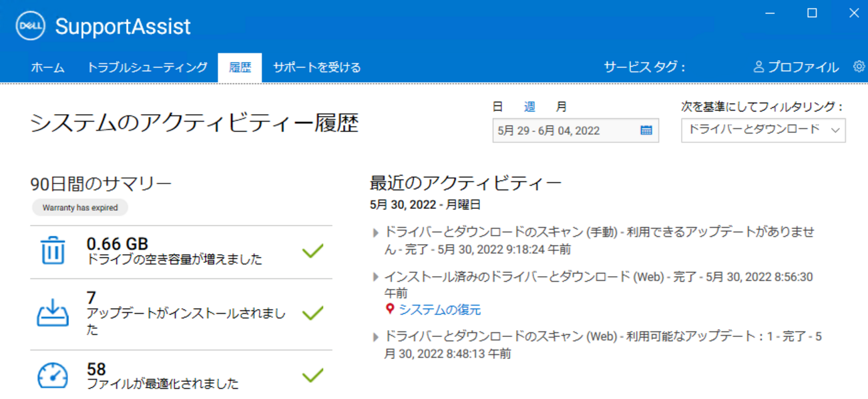Click ファイルが最適化されました text
Image resolution: width=868 pixels, height=399 pixels.
[x=163, y=384]
